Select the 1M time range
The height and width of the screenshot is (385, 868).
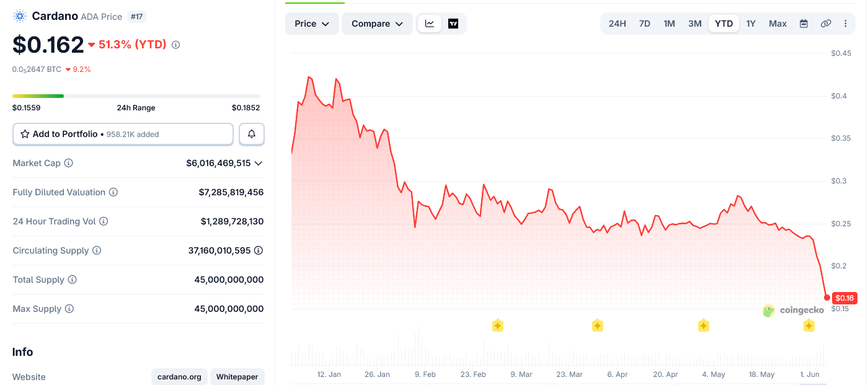point(669,24)
